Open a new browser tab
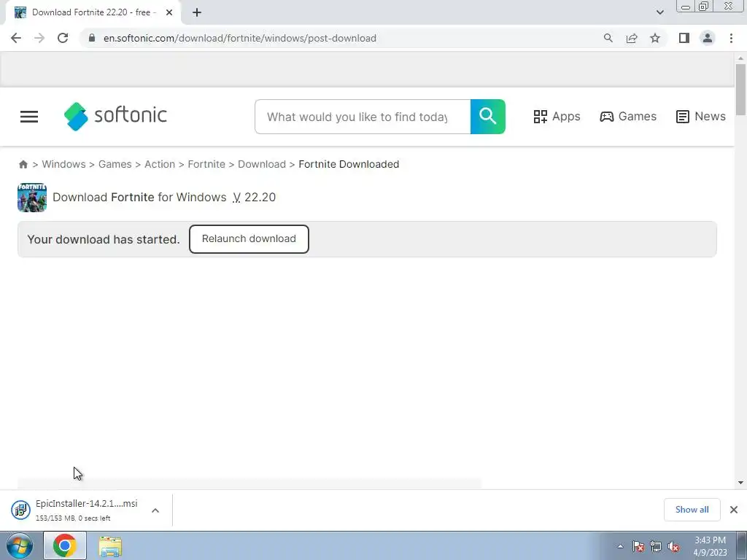Viewport: 747px width, 560px height. tap(197, 13)
